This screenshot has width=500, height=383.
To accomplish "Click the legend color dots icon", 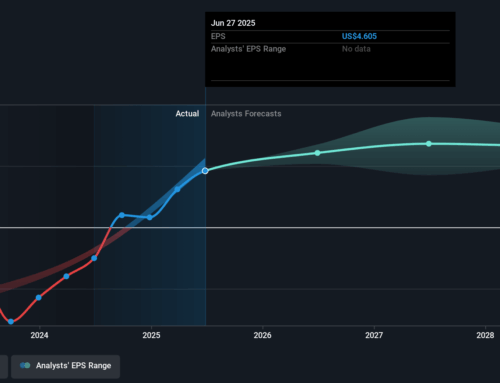I will [x=25, y=366].
